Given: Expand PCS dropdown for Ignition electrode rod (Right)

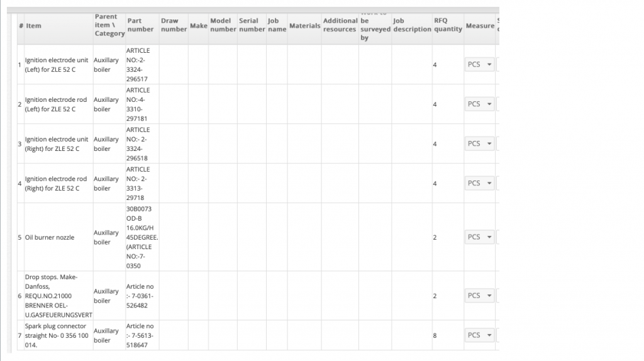Looking at the screenshot, I should [480, 183].
